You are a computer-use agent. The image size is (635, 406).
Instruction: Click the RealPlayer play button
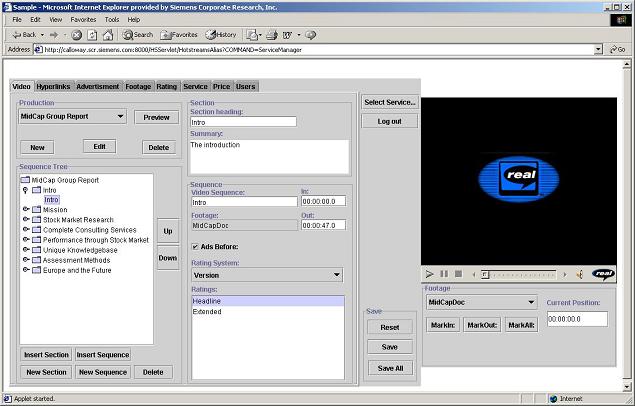[430, 274]
